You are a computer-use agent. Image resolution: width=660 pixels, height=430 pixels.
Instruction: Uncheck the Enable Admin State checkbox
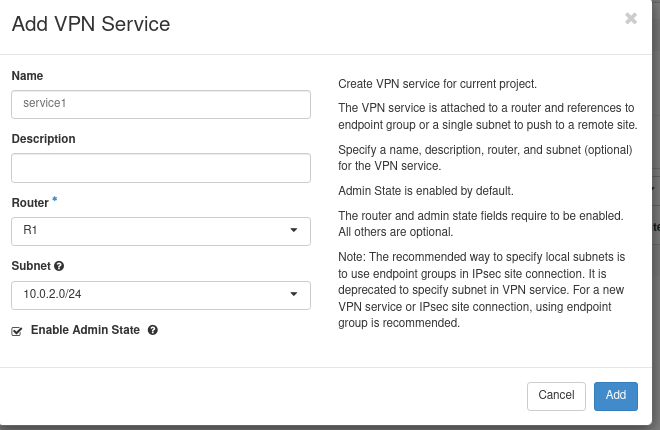pos(17,331)
